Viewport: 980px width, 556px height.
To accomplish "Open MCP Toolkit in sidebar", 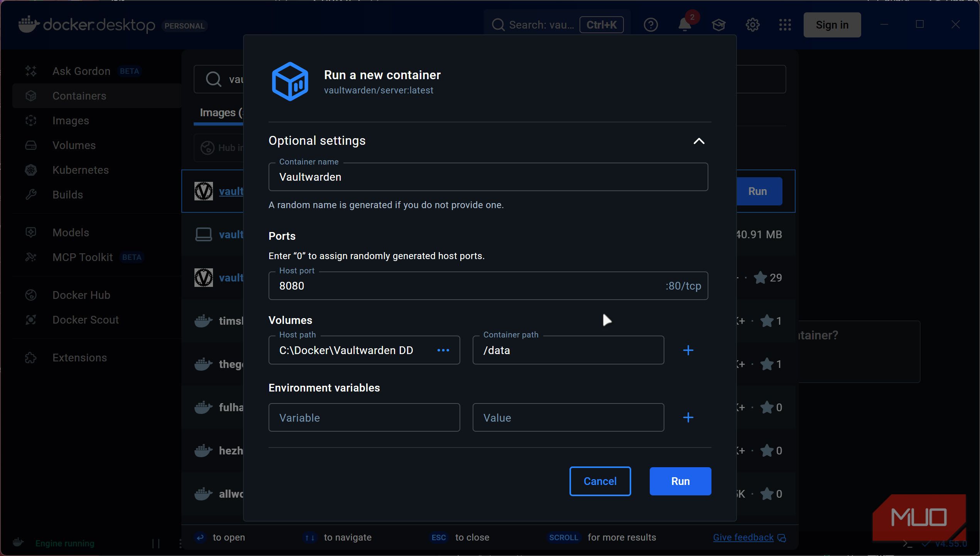I will click(x=96, y=257).
